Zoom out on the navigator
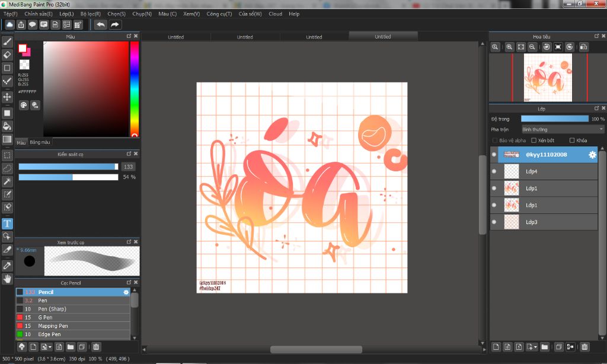 [532, 47]
